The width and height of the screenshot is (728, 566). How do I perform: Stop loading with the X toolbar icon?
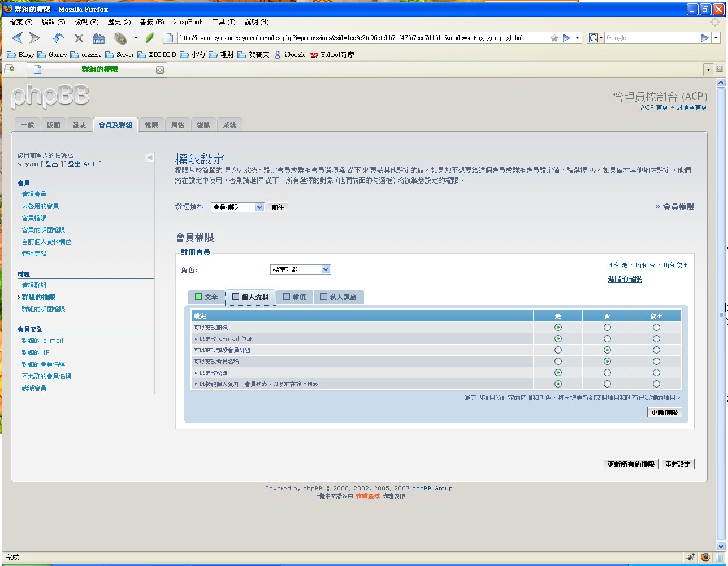79,38
